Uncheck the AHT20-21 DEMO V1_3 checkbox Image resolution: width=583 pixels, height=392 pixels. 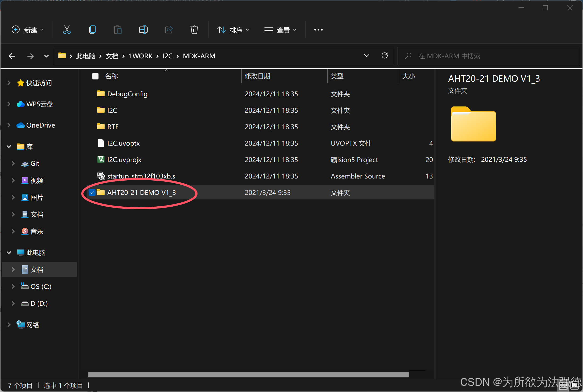coord(92,193)
